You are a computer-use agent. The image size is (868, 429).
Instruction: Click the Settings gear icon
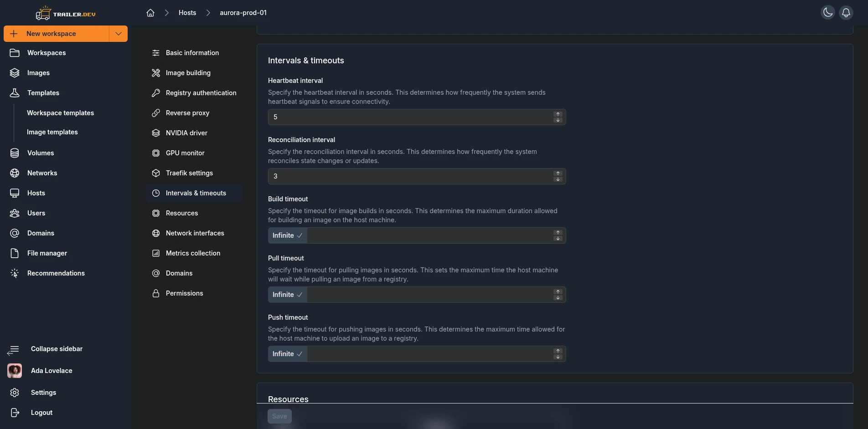pyautogui.click(x=15, y=393)
